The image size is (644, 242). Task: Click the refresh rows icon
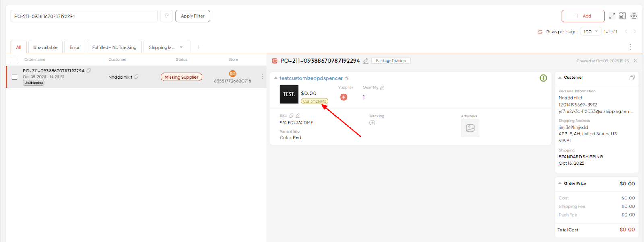(x=540, y=32)
